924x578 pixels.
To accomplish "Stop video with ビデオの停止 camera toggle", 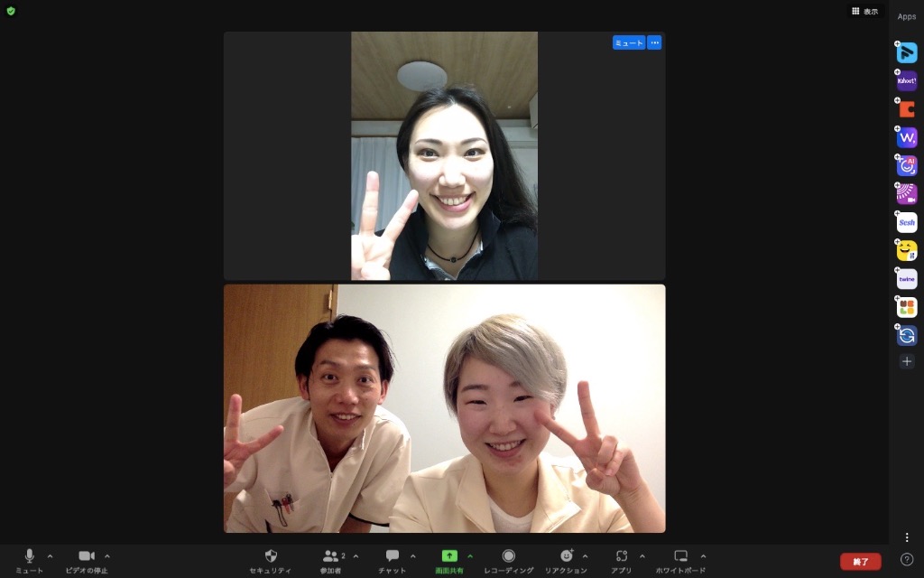I will (x=87, y=556).
